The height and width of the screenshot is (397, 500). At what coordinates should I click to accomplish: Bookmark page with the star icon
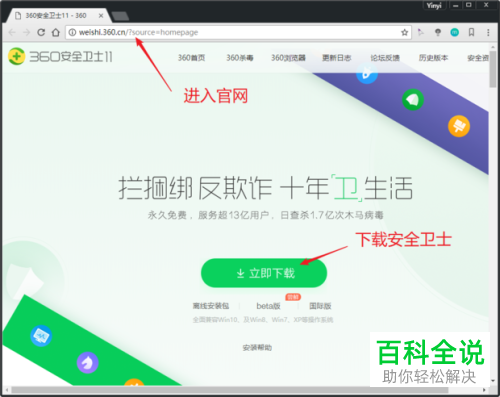pyautogui.click(x=404, y=32)
